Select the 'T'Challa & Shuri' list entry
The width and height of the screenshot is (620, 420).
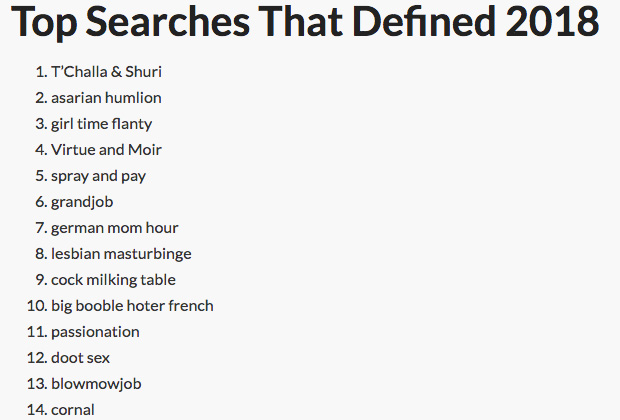pos(106,72)
